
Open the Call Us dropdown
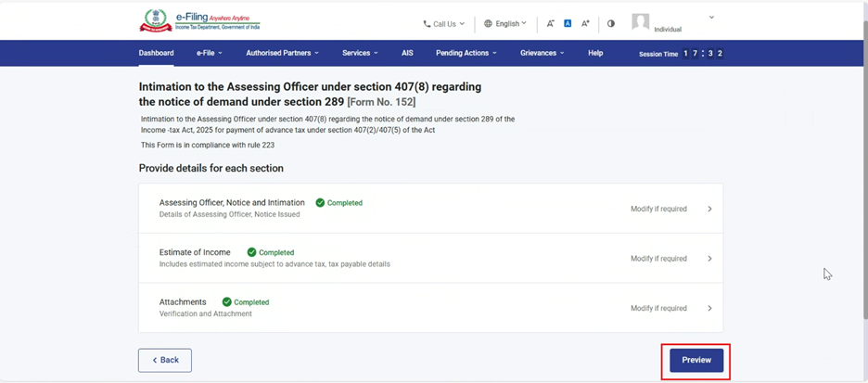[443, 24]
